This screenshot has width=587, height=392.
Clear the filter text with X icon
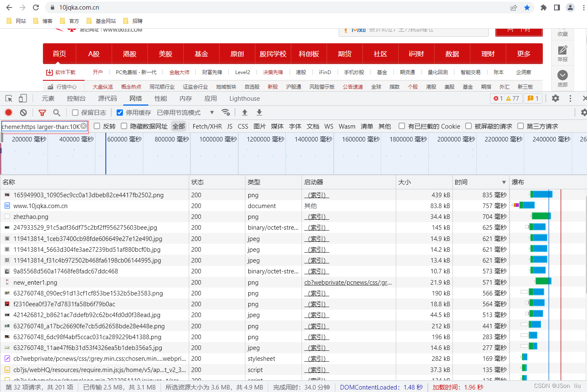84,126
